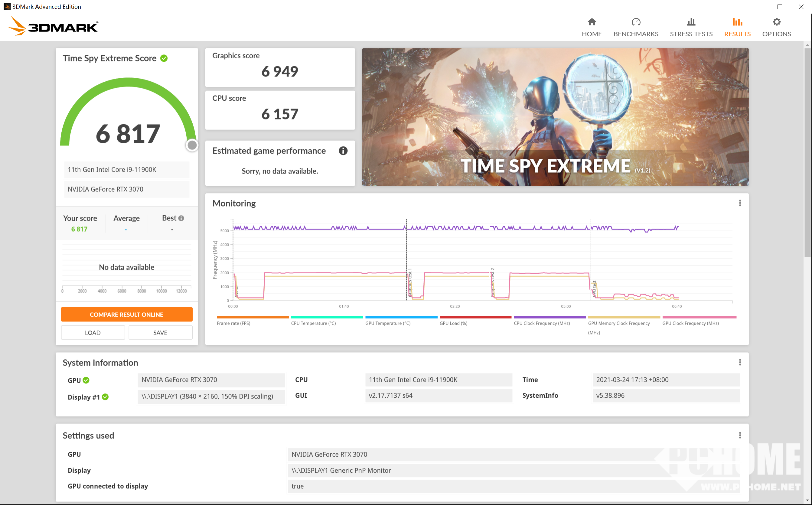Image resolution: width=812 pixels, height=505 pixels.
Task: Select the Results tab
Action: (x=737, y=28)
